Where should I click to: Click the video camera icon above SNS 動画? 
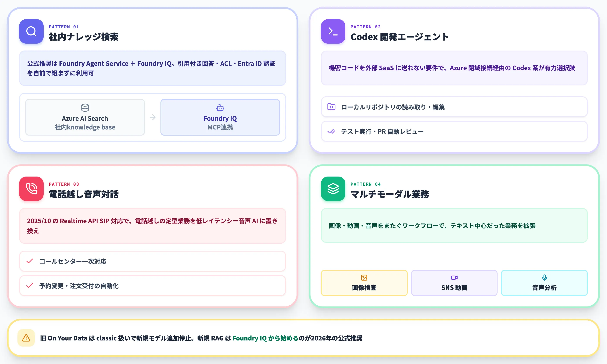454,278
